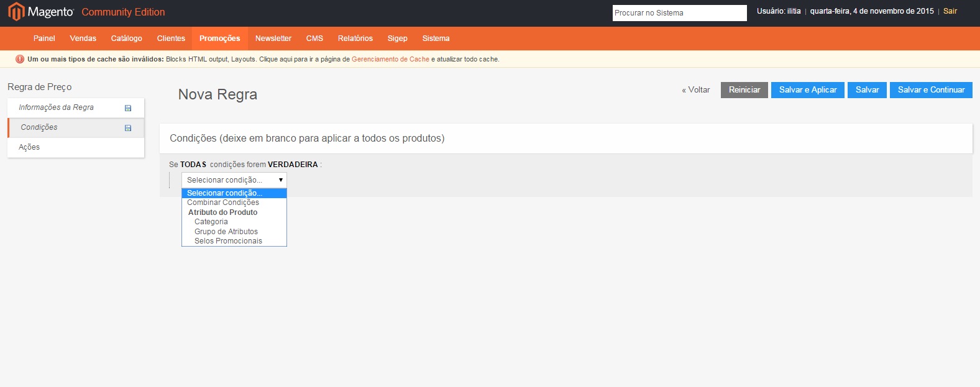Open the Catálogo menu
This screenshot has width=980, height=387.
click(127, 39)
